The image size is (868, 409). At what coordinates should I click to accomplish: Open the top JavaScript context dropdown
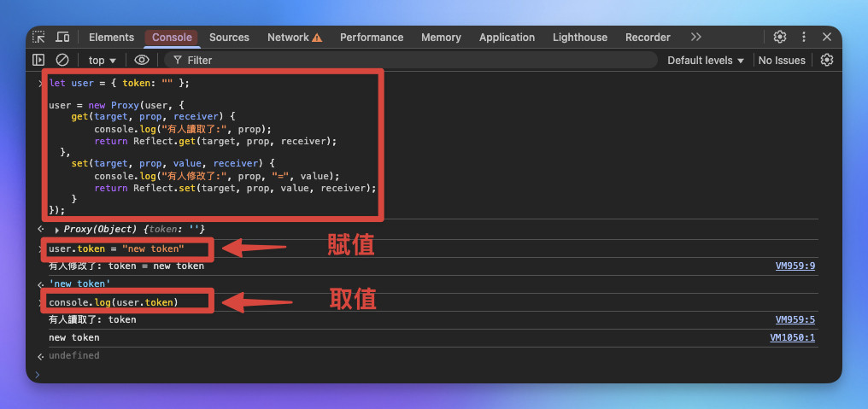(x=103, y=61)
